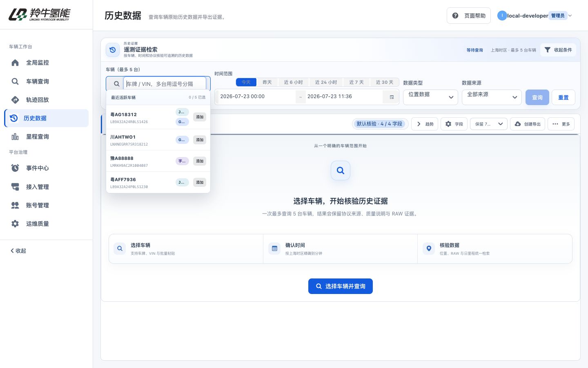The image size is (588, 368).
Task: Open the 数据来源 全部来源 dropdown
Action: click(492, 97)
